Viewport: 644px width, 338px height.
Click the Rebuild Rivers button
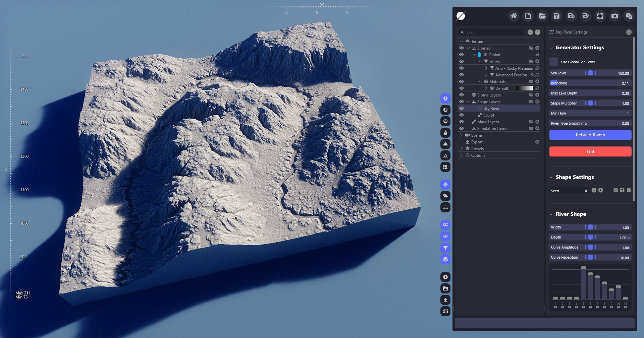click(x=590, y=135)
